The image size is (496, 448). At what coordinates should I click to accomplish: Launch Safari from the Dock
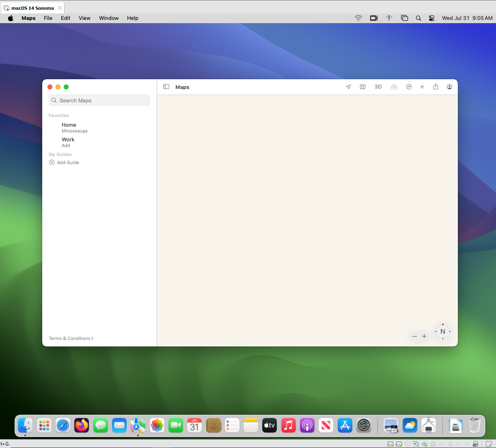pos(63,425)
